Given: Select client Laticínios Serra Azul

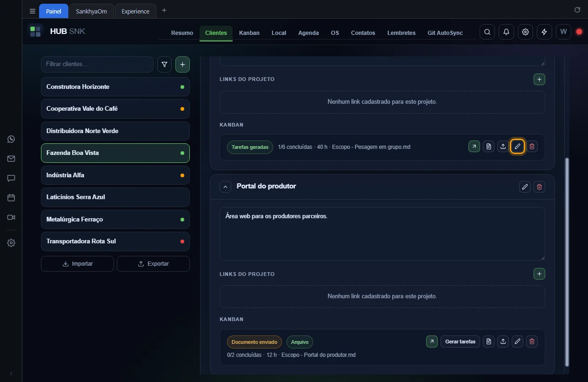Looking at the screenshot, I should click(x=115, y=197).
